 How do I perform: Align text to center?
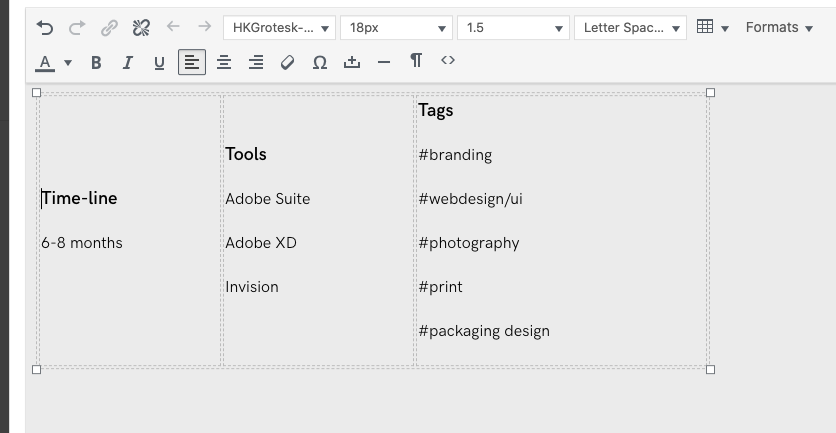click(224, 62)
